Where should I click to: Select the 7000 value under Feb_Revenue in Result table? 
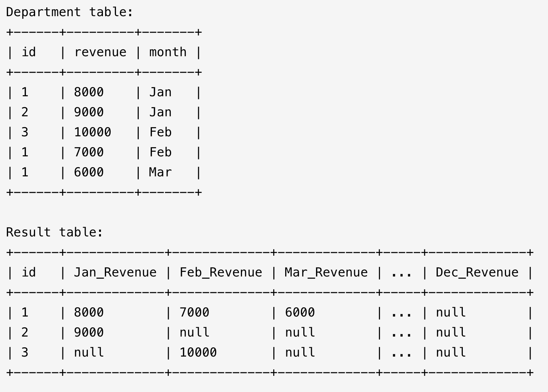[194, 312]
